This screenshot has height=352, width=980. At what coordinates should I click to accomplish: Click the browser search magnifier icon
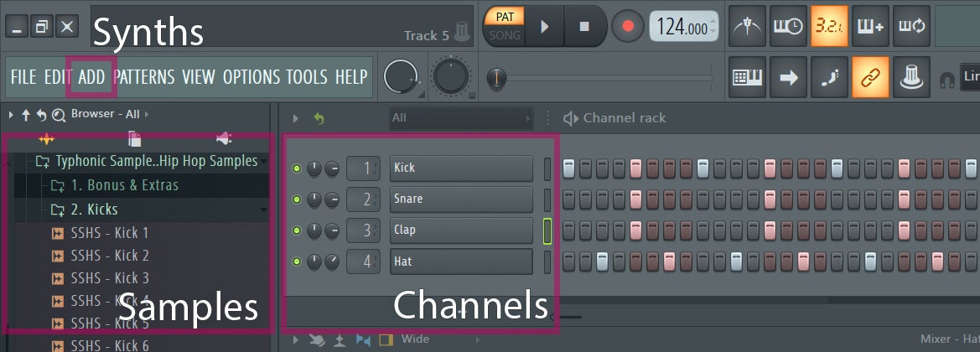58,115
